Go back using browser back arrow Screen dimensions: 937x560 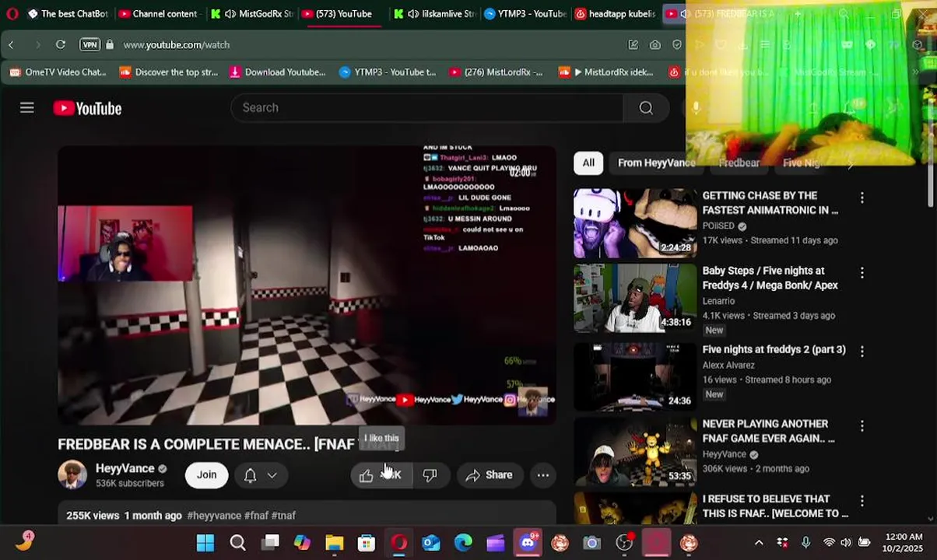(x=12, y=45)
